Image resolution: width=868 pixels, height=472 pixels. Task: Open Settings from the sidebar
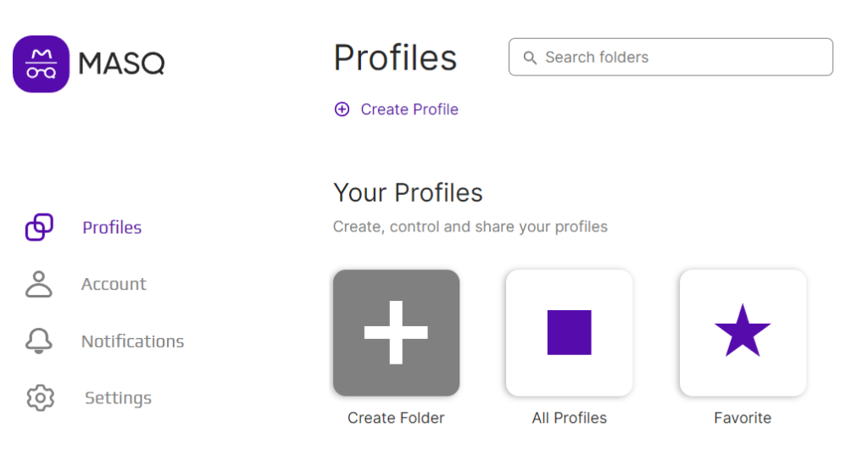(x=118, y=397)
